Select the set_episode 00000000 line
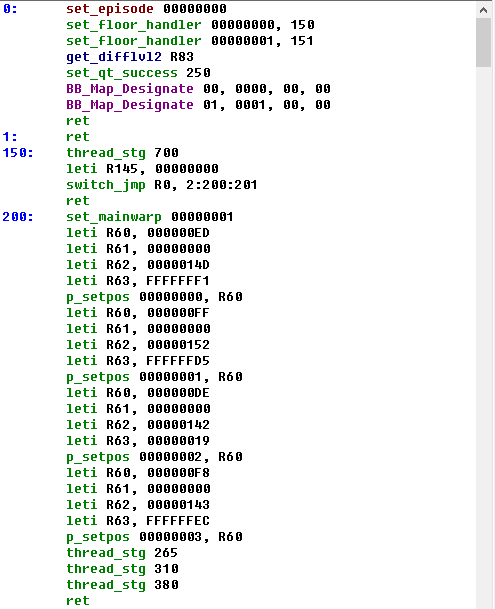 point(146,9)
